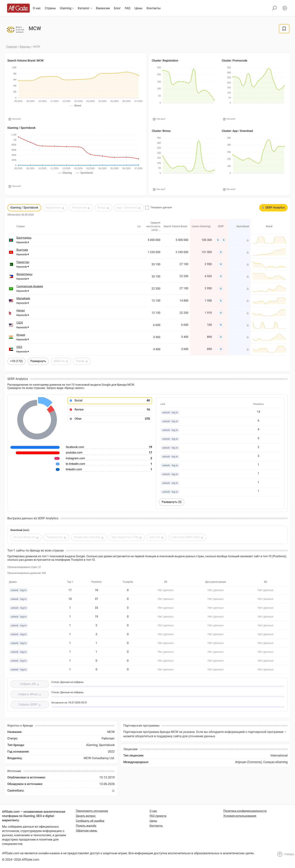Click the Google SERP icon in Malaysia row
Image resolution: width=295 pixels, height=868 pixels.
tap(221, 301)
